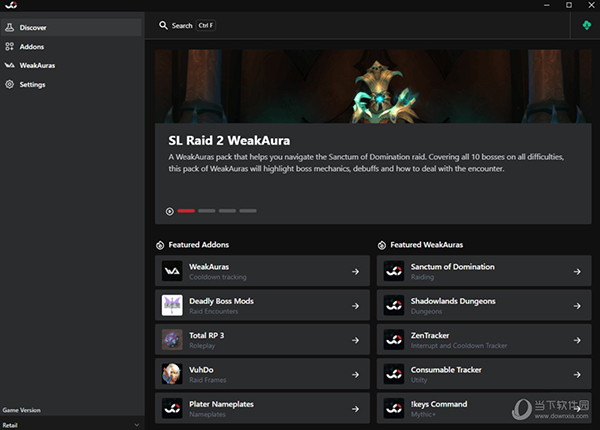Screen dimensions: 600x430
Task: Close the application window
Action: (x=591, y=5)
